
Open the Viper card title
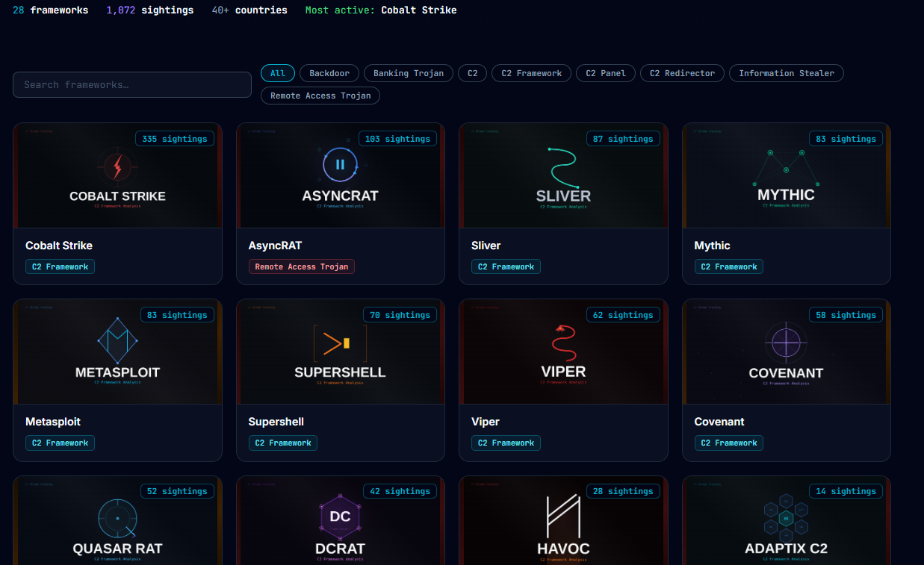[486, 422]
